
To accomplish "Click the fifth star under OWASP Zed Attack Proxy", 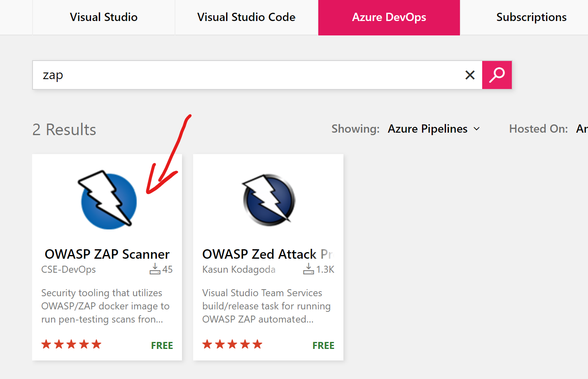I will (257, 344).
